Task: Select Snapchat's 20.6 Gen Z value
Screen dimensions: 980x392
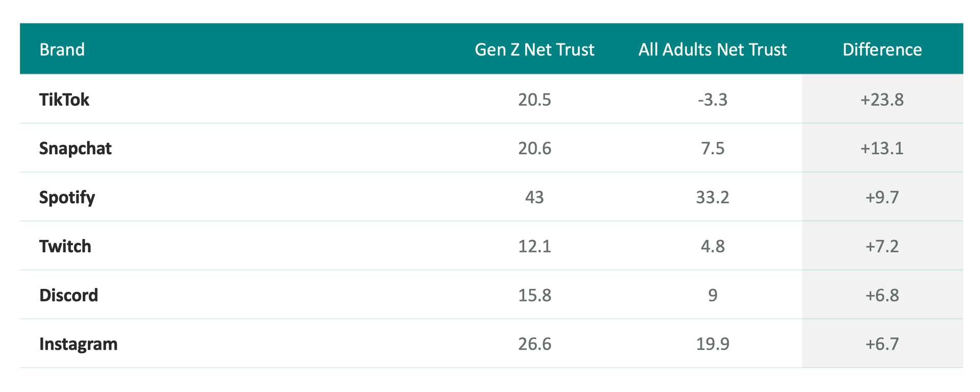Action: [534, 149]
